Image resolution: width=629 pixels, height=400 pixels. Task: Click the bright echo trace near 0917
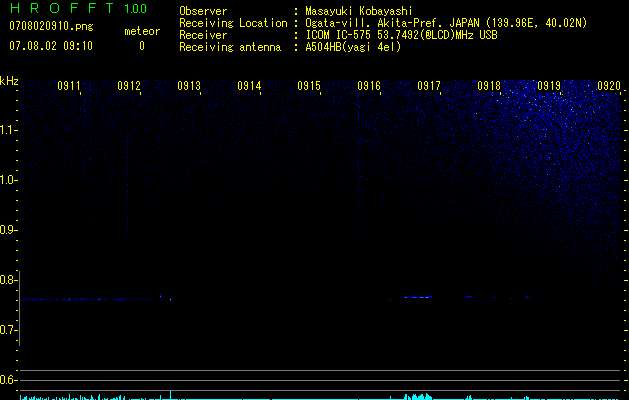coord(418,297)
